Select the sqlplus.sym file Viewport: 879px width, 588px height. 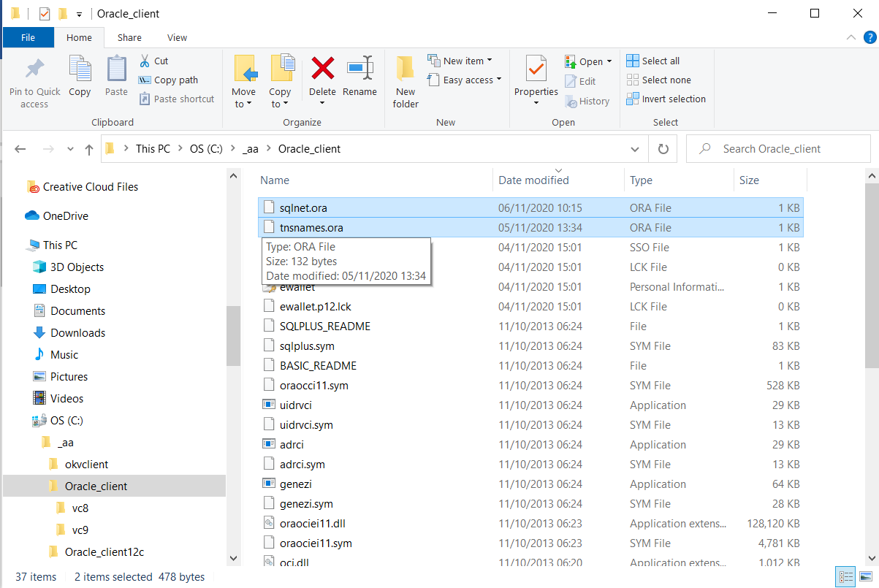[x=531, y=346]
